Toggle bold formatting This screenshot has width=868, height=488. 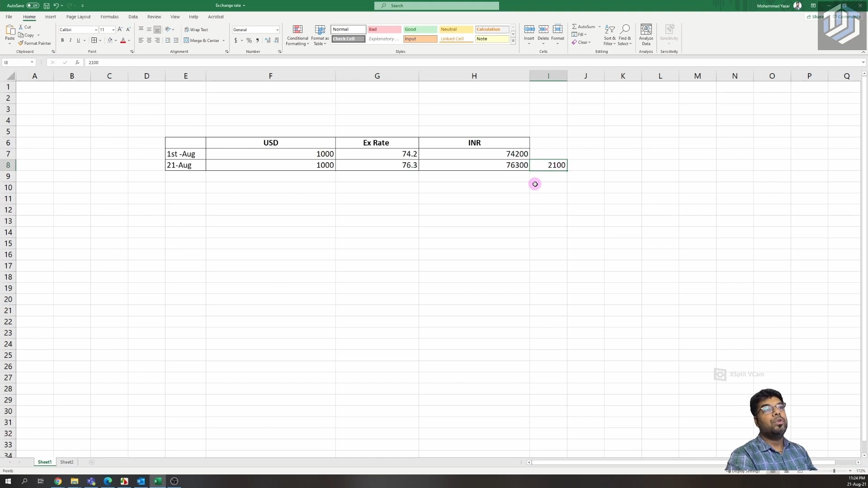pyautogui.click(x=62, y=41)
